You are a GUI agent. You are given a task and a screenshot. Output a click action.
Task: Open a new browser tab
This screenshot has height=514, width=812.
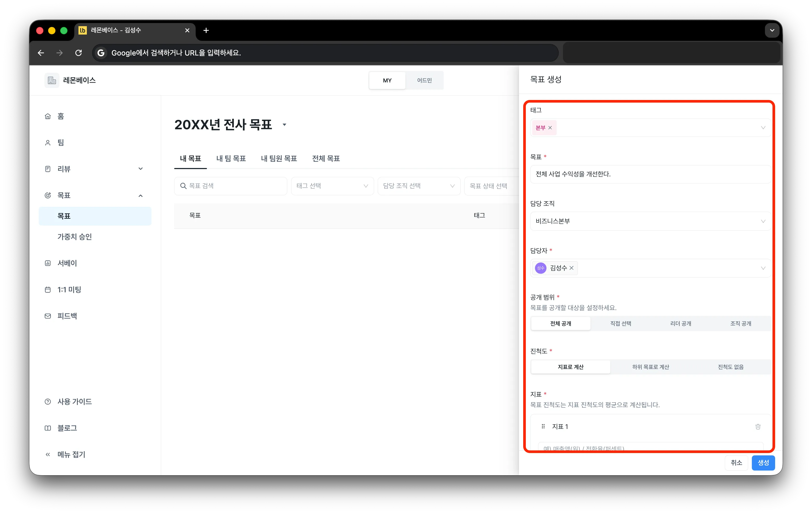tap(206, 31)
